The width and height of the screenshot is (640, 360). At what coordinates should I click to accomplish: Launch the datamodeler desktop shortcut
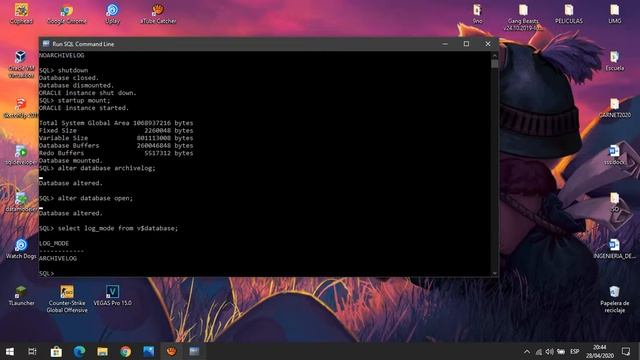(20, 202)
